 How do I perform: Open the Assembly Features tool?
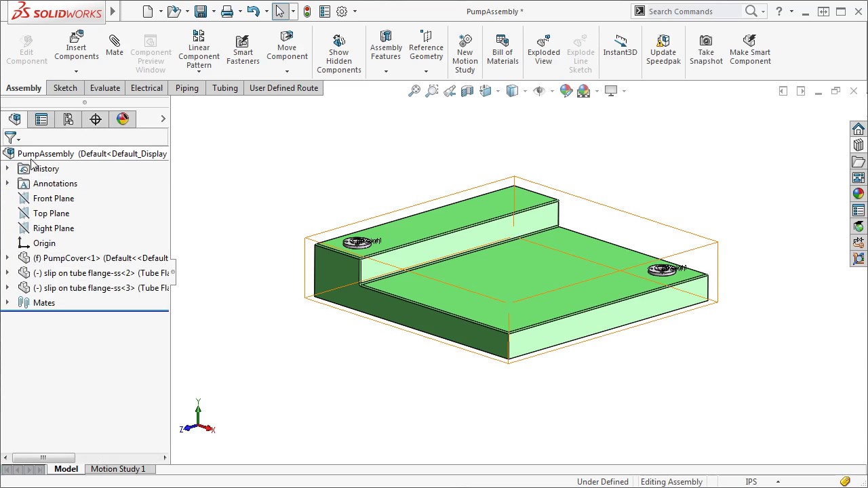coord(386,45)
